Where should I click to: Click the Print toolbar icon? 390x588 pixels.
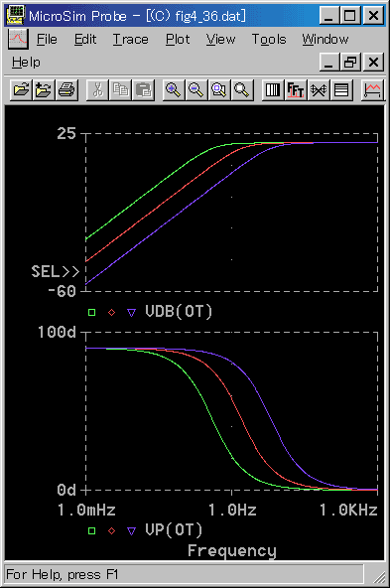66,90
